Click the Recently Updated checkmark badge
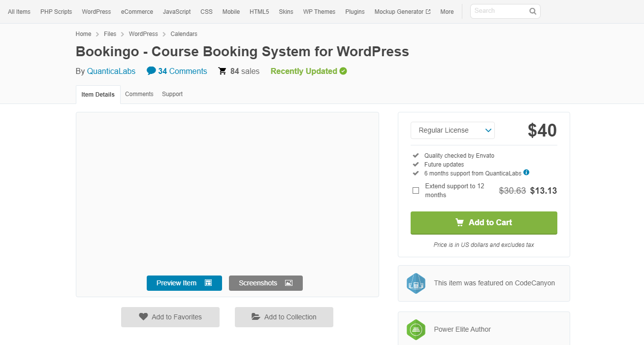Viewport: 644px width, 345px height. coord(343,71)
